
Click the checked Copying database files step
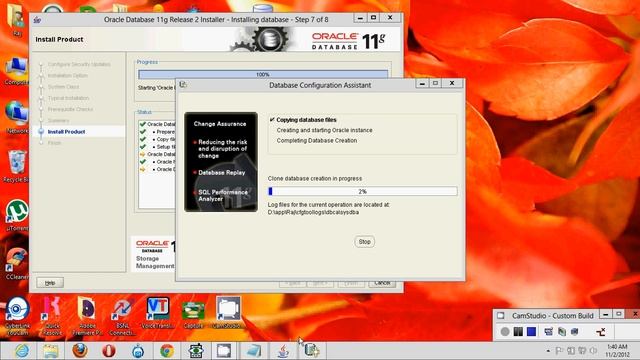pos(303,120)
